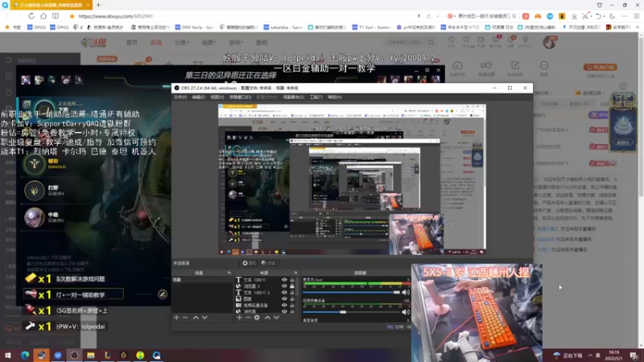The image size is (644, 362).
Task: Open the browser main menu icon
Action: point(636,16)
